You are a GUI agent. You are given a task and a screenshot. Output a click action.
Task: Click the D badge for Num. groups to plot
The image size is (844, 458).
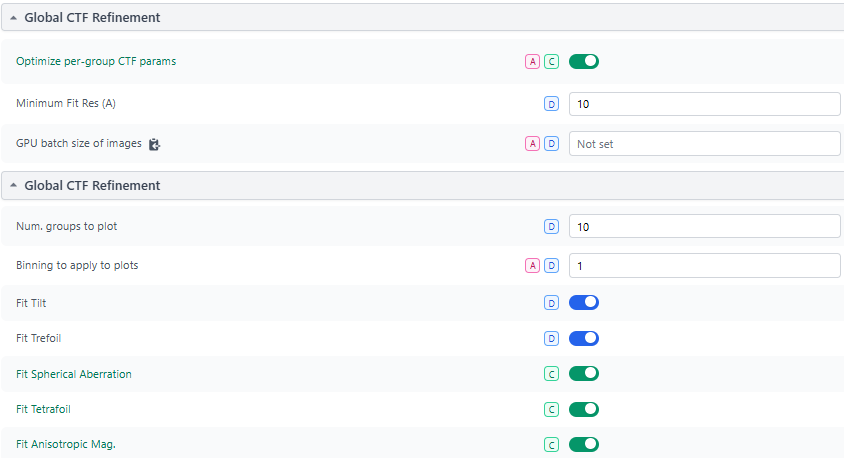pyautogui.click(x=551, y=227)
